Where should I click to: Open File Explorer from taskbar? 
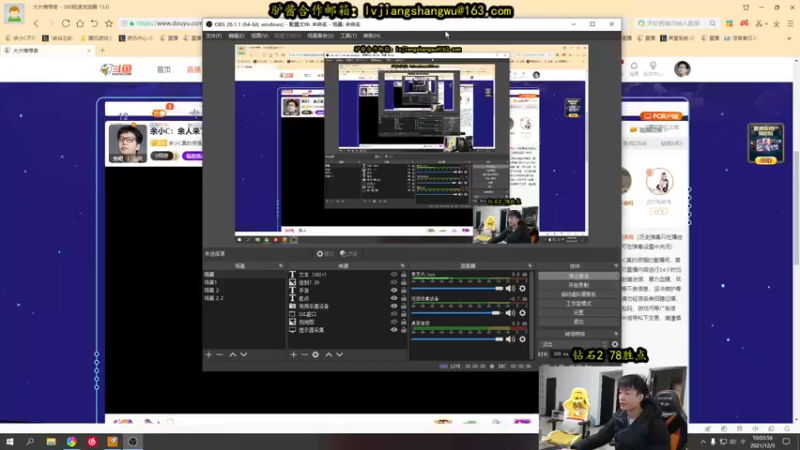(51, 442)
